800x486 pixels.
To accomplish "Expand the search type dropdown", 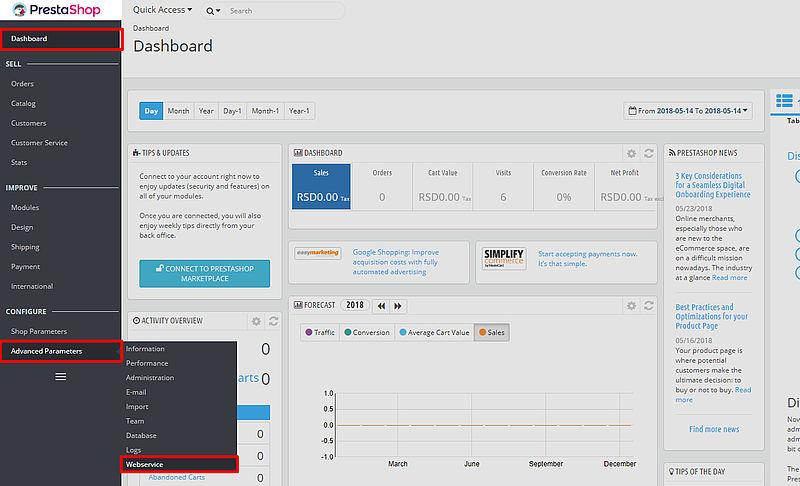I will click(x=214, y=11).
